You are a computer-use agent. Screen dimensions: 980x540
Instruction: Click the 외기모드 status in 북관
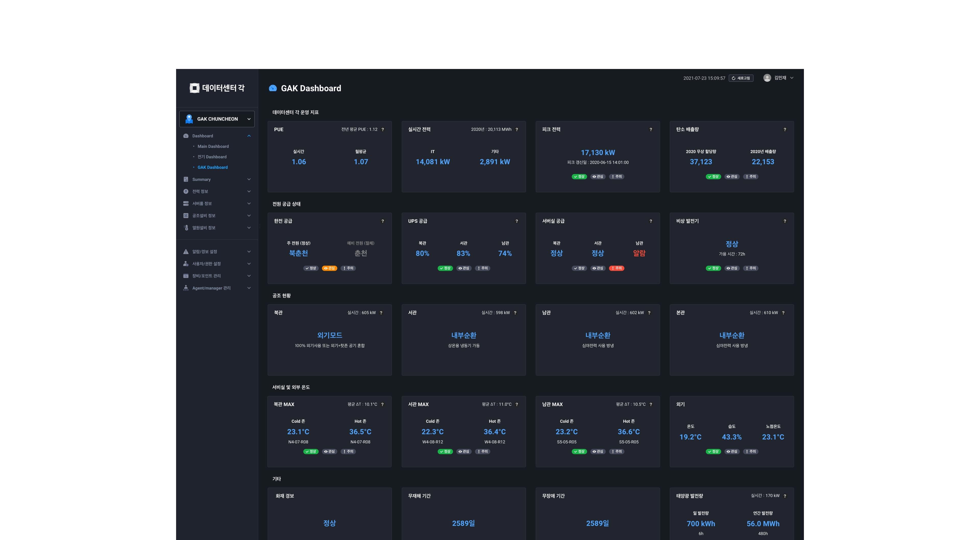(x=329, y=335)
